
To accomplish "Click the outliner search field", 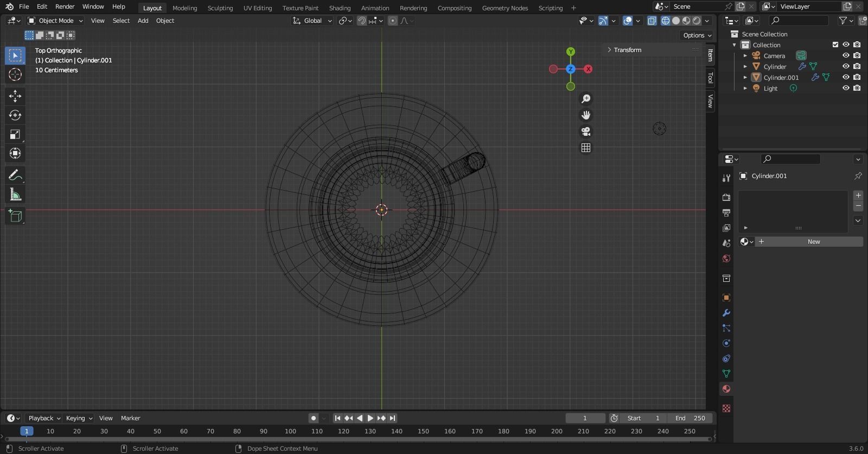I will point(799,21).
